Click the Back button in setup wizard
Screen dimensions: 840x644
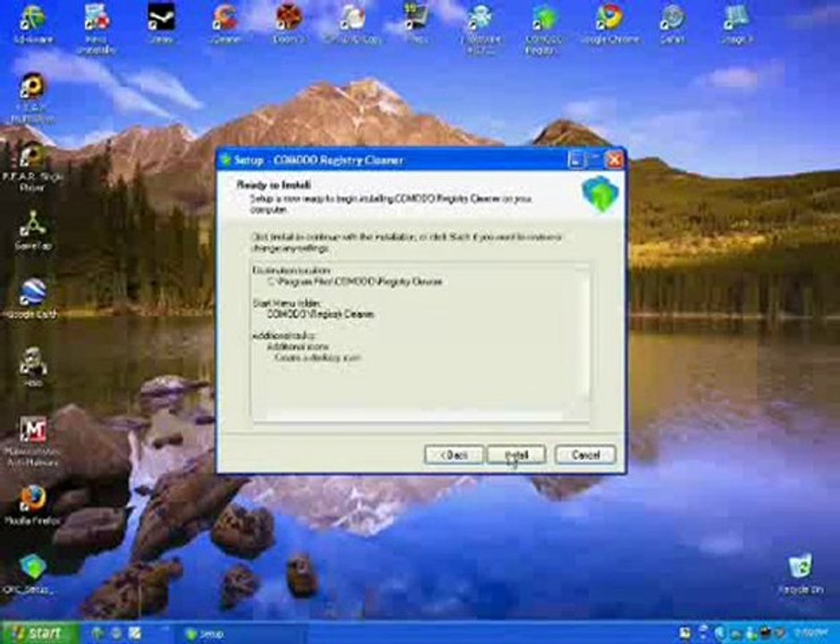pos(454,455)
